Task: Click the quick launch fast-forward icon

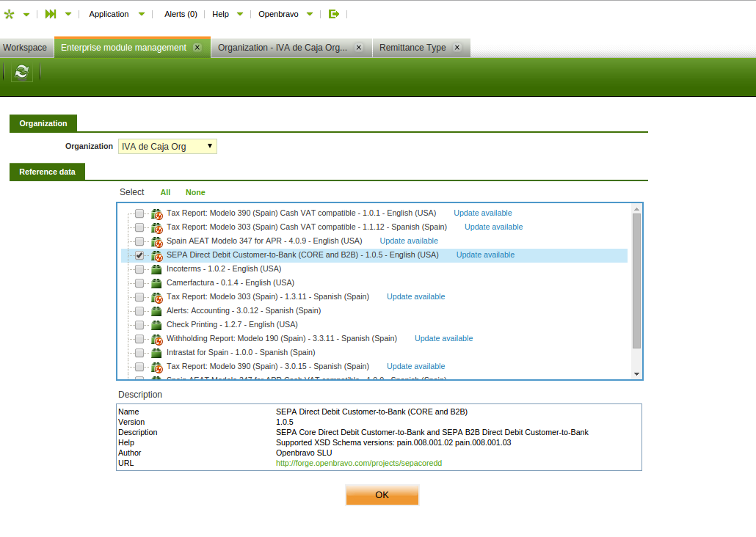Action: [x=51, y=14]
